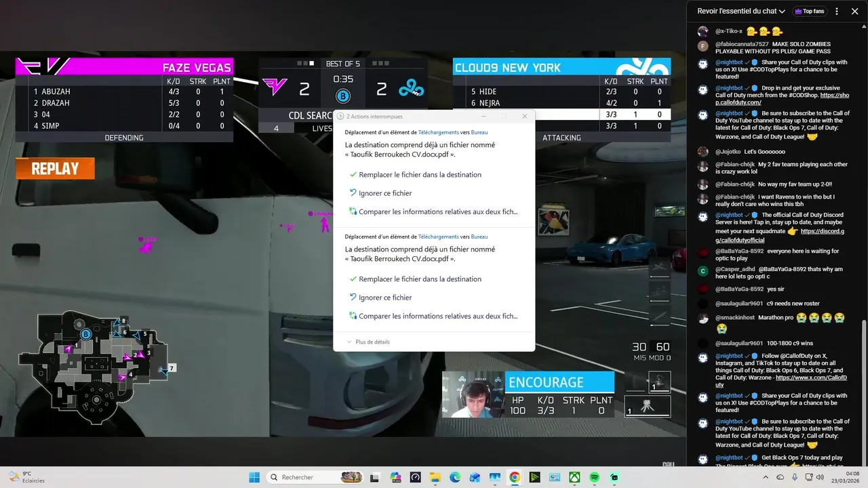This screenshot has height=488, width=868.
Task: Click the chat panel scrollbar thumb
Action: click(x=863, y=393)
